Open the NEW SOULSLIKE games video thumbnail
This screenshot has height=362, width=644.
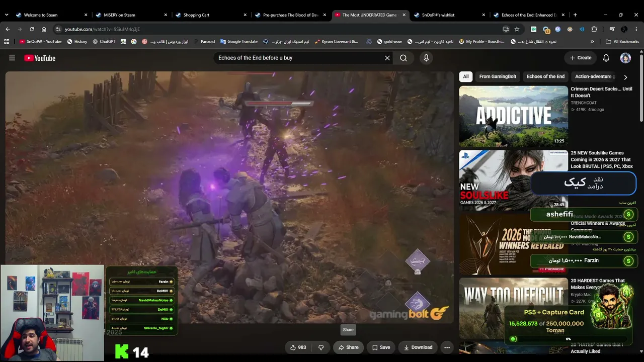(x=514, y=180)
